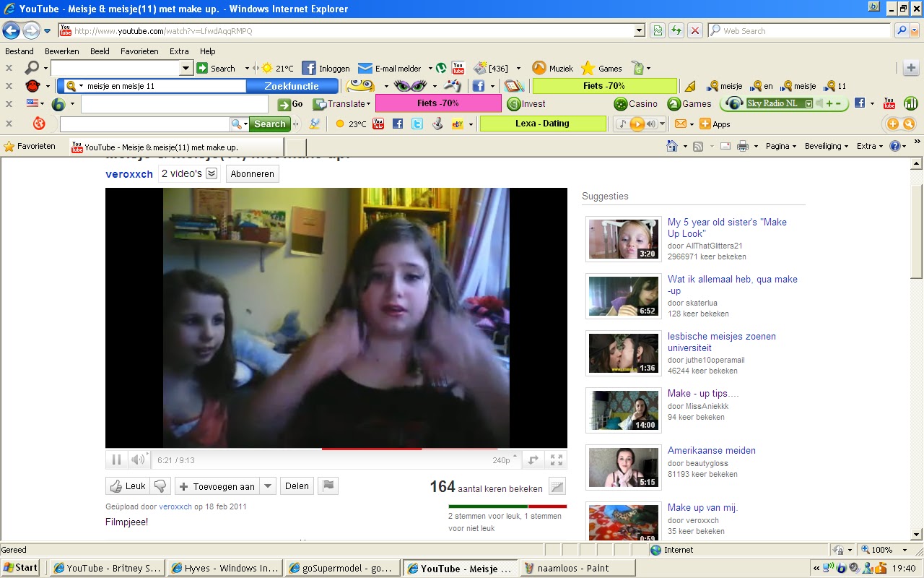The image size is (924, 578).
Task: Click the Make - up tips thumbnail
Action: tap(624, 410)
